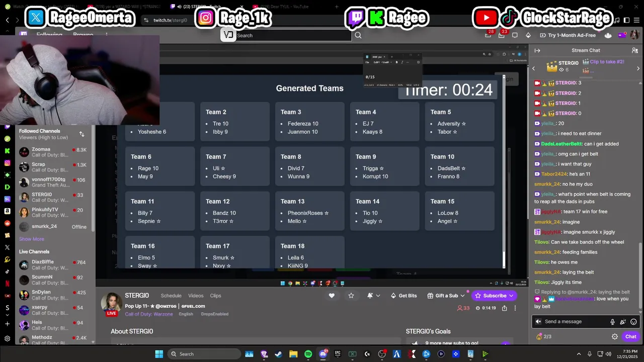Open Spotify from Windows taskbar
Image resolution: width=644 pixels, height=362 pixels.
point(308,354)
